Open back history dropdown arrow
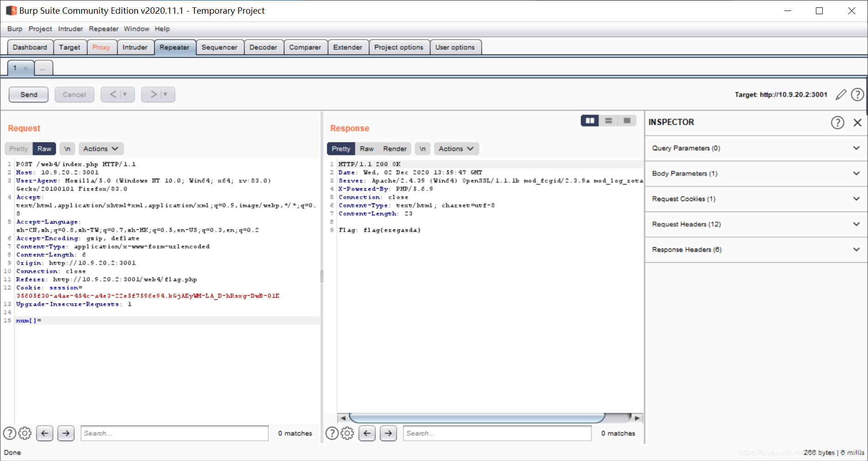Screen dimensions: 868x461 coord(125,94)
